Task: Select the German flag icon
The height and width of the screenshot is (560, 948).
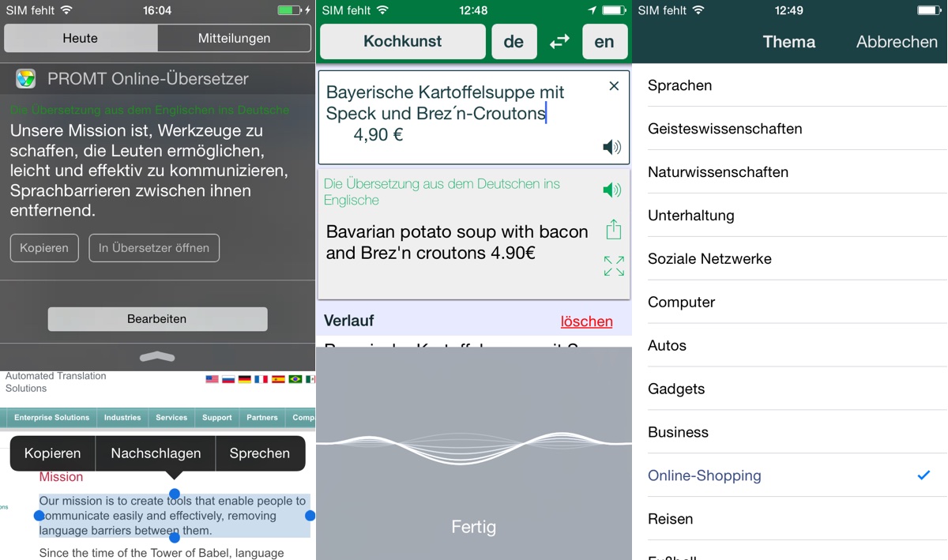Action: (245, 379)
